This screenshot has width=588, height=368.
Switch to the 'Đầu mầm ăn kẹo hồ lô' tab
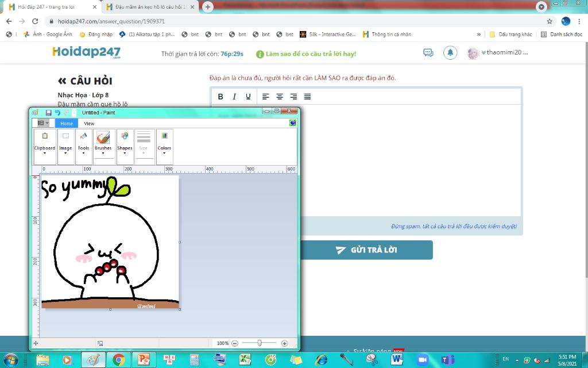click(x=150, y=7)
